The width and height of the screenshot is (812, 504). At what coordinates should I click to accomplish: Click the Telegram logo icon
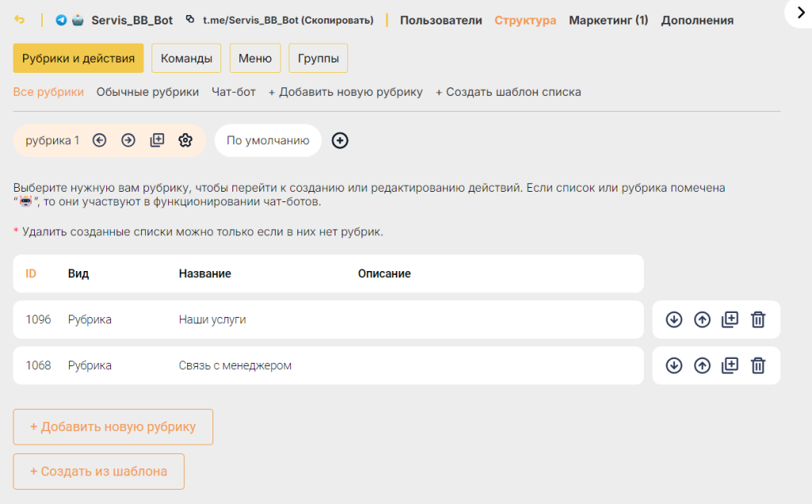(x=61, y=20)
